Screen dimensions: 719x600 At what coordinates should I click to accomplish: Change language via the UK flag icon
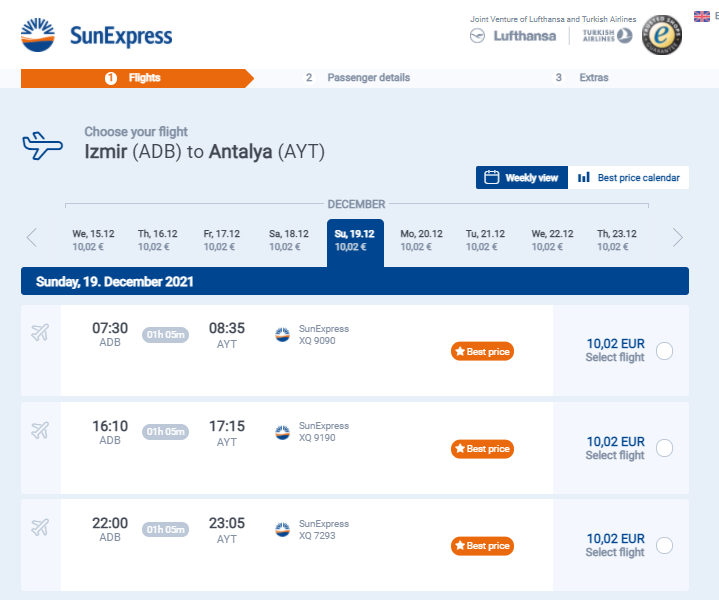[x=702, y=17]
